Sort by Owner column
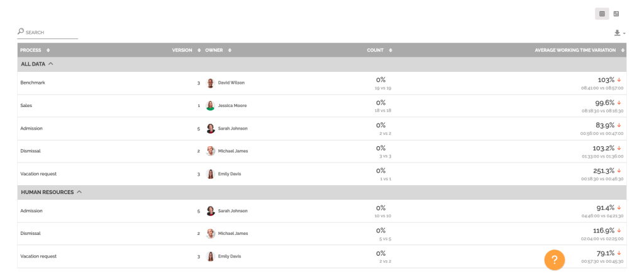 218,50
